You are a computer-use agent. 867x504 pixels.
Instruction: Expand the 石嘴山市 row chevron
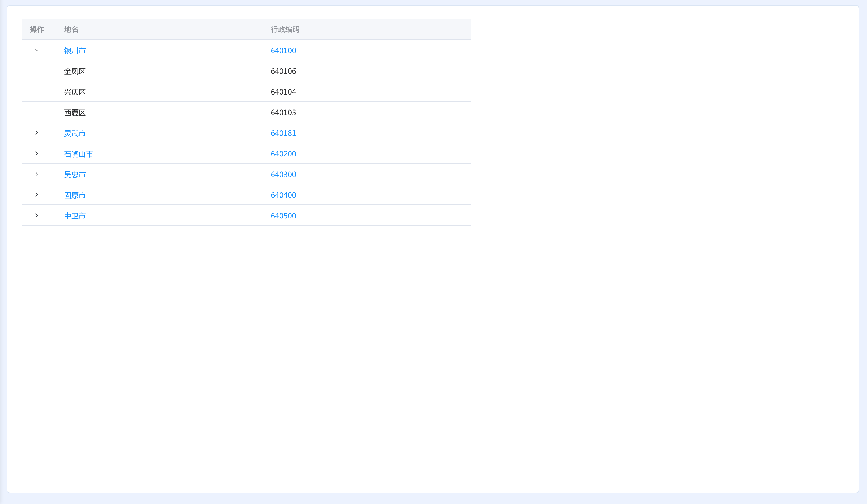[x=36, y=153]
